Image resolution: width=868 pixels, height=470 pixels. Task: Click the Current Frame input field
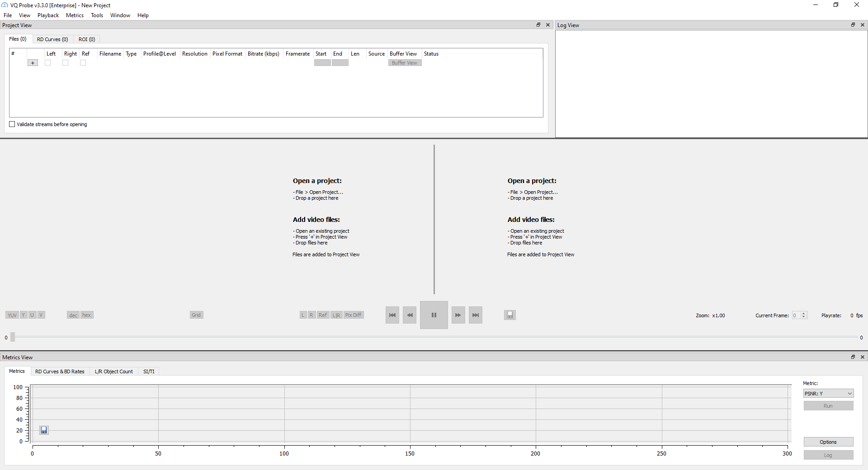[797, 315]
